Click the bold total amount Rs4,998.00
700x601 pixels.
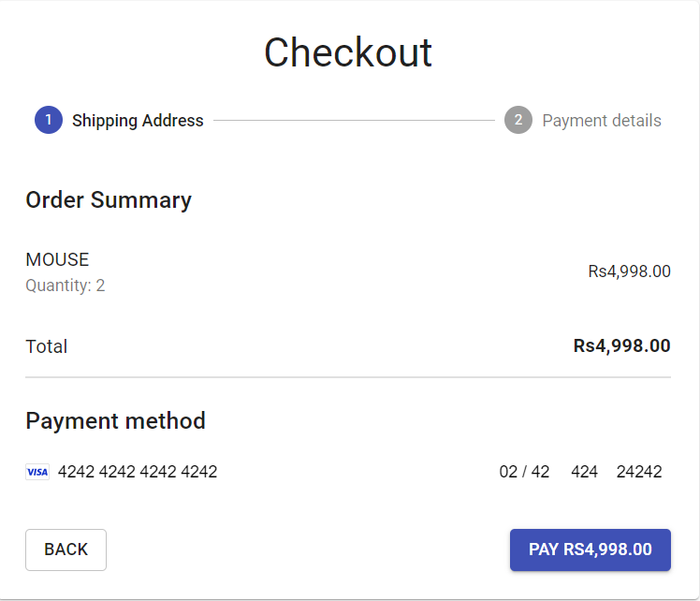click(x=621, y=345)
